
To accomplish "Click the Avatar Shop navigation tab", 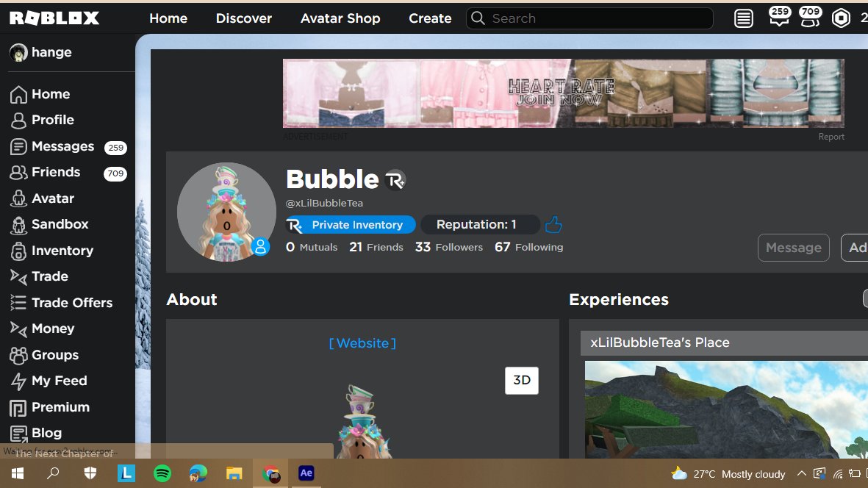I will pyautogui.click(x=340, y=18).
